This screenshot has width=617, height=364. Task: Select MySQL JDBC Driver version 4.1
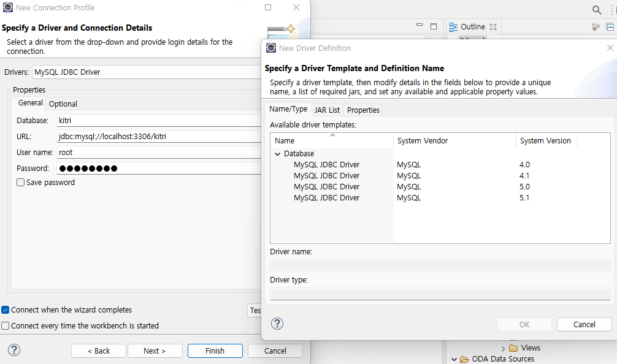tap(327, 176)
